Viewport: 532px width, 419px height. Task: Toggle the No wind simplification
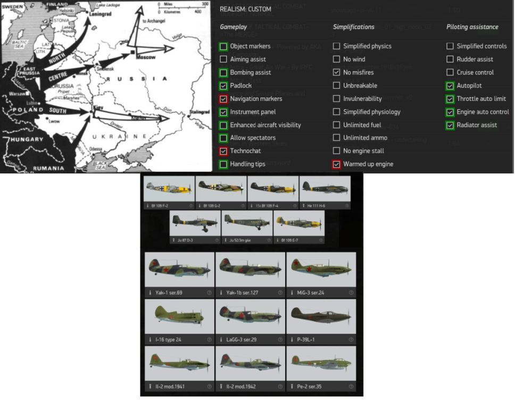(336, 59)
